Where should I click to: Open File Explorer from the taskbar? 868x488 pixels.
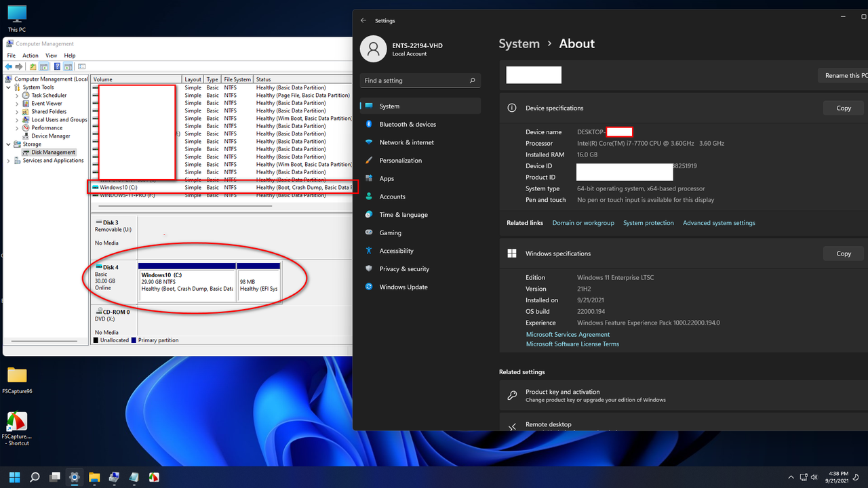tap(94, 477)
